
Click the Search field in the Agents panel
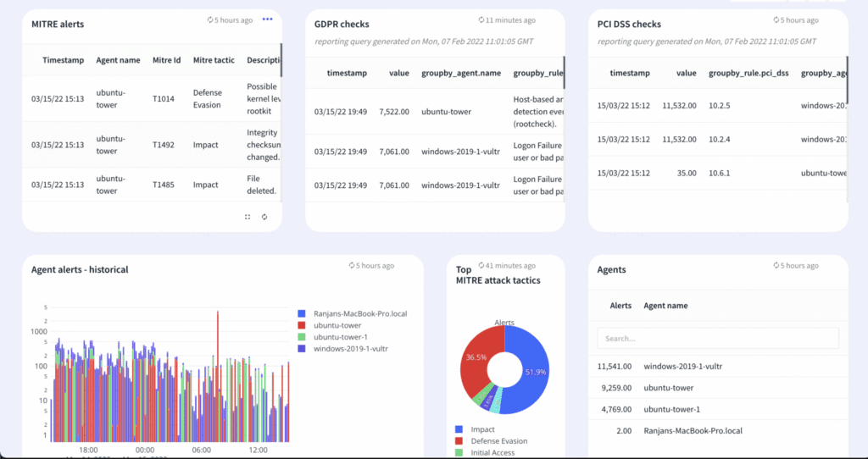717,338
